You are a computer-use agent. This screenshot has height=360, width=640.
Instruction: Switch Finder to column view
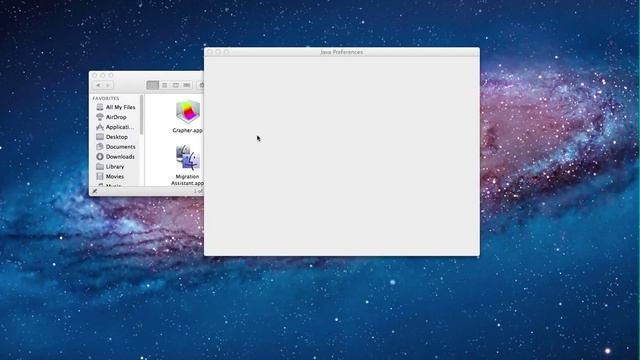(176, 85)
